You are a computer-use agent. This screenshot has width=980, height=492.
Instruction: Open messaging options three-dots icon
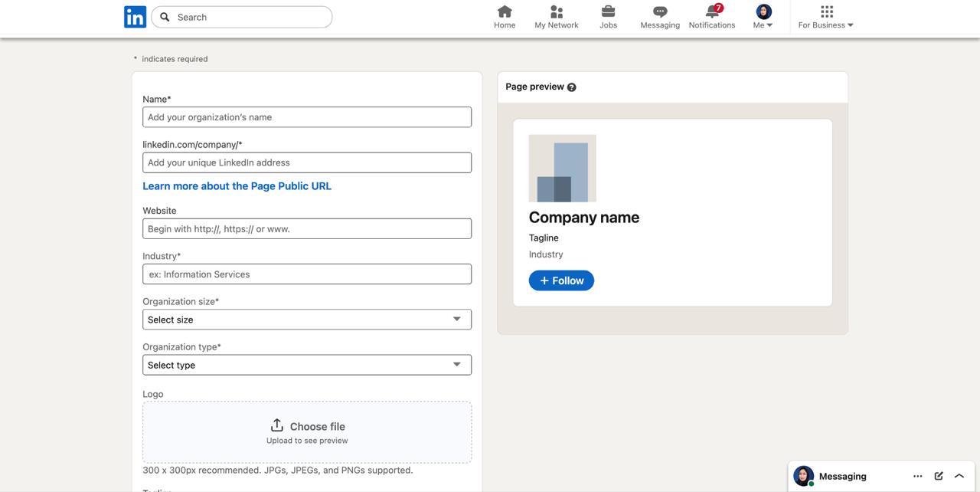917,476
